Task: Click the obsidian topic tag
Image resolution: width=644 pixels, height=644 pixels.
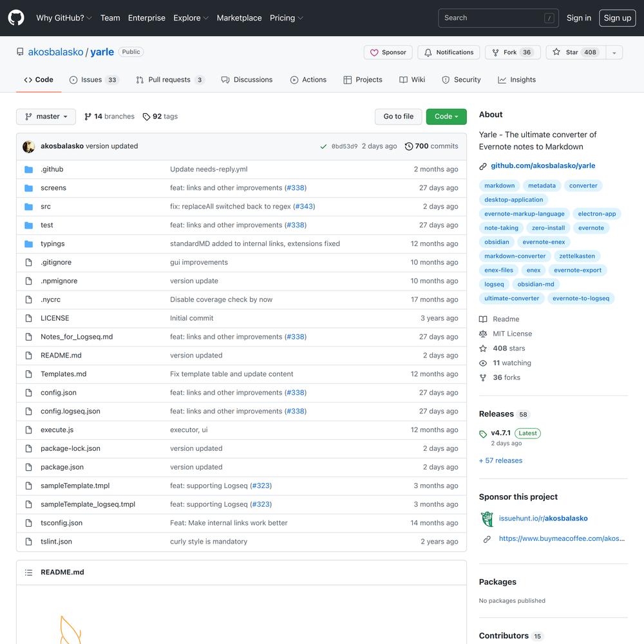Action: [x=497, y=242]
